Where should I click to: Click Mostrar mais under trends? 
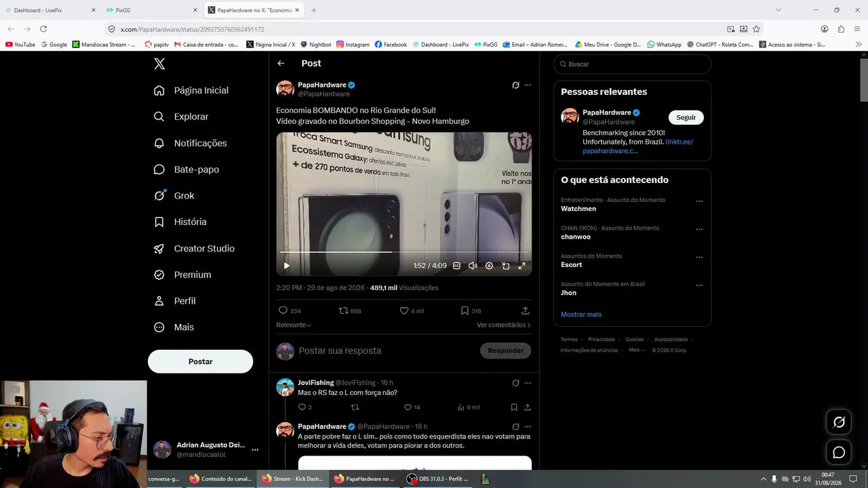tap(581, 314)
